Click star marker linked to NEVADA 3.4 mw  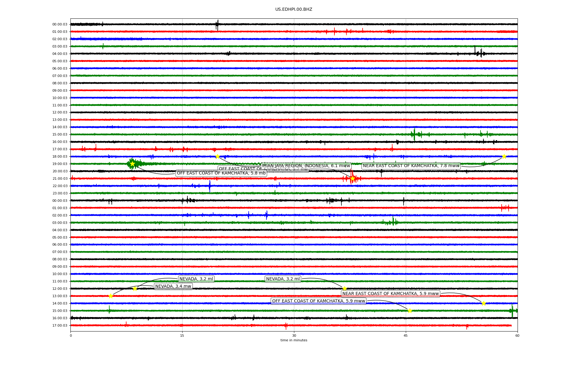111,296
